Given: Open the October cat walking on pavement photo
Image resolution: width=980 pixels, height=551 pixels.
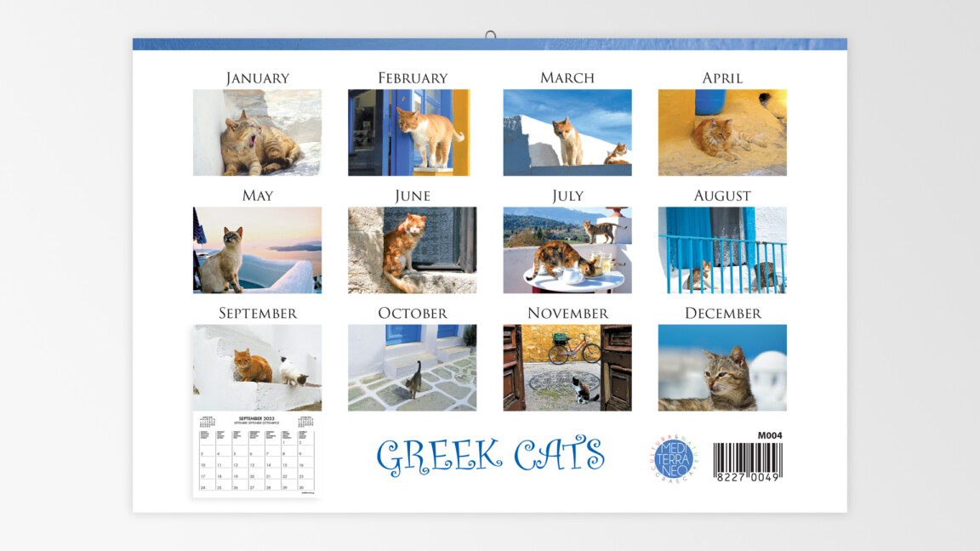Looking at the screenshot, I should [412, 367].
